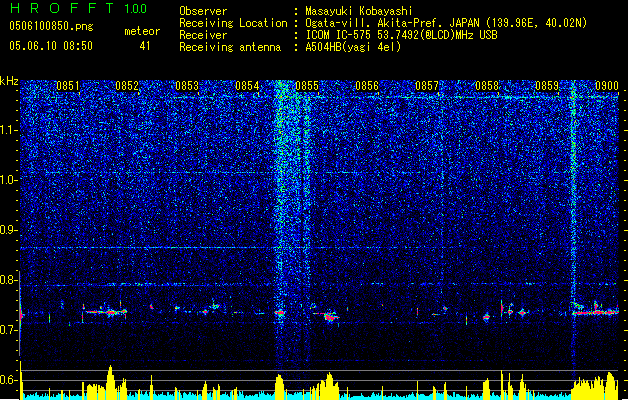Click the 0856 time marker
The image size is (629, 400).
[367, 86]
